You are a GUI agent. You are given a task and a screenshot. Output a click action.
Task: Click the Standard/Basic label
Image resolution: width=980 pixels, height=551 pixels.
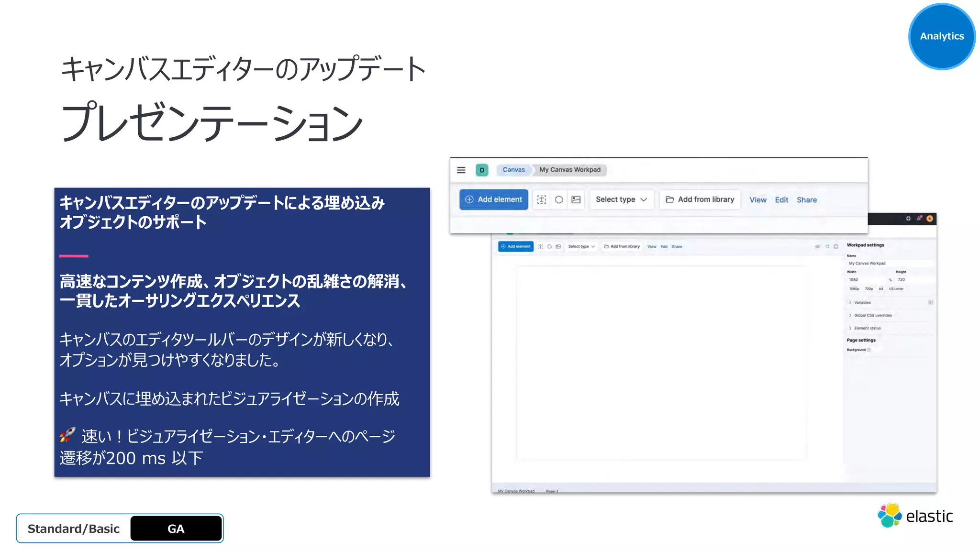(74, 529)
